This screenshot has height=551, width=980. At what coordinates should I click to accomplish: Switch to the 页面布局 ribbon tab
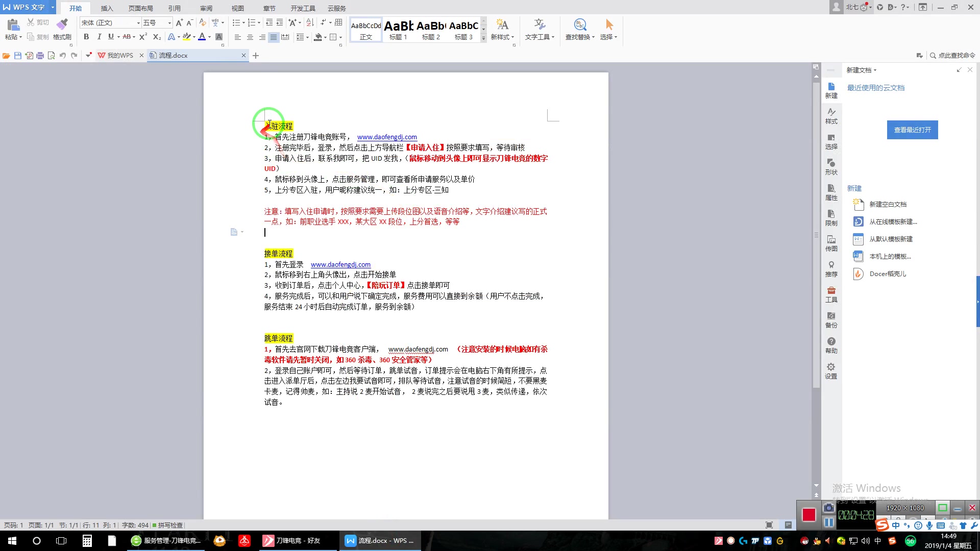click(x=140, y=8)
